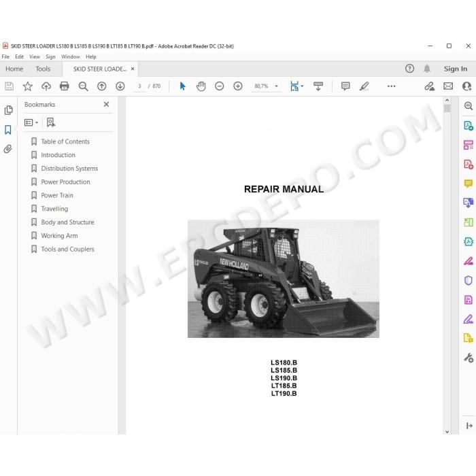476x476 pixels.
Task: Open the More Tools wrench icon
Action: [x=469, y=358]
